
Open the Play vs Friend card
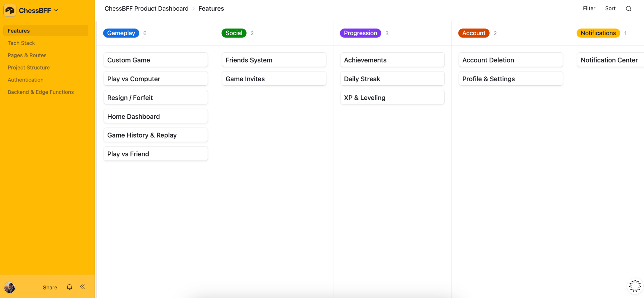pos(156,154)
